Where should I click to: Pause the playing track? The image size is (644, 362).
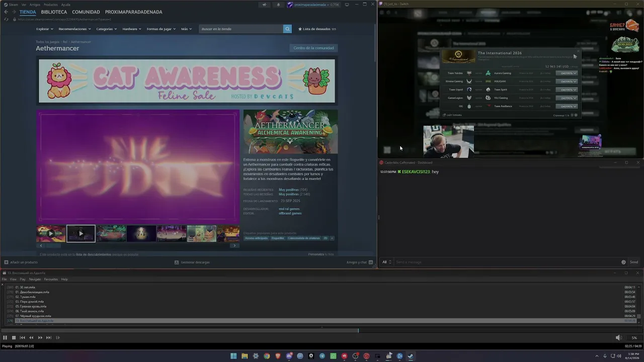click(x=5, y=338)
